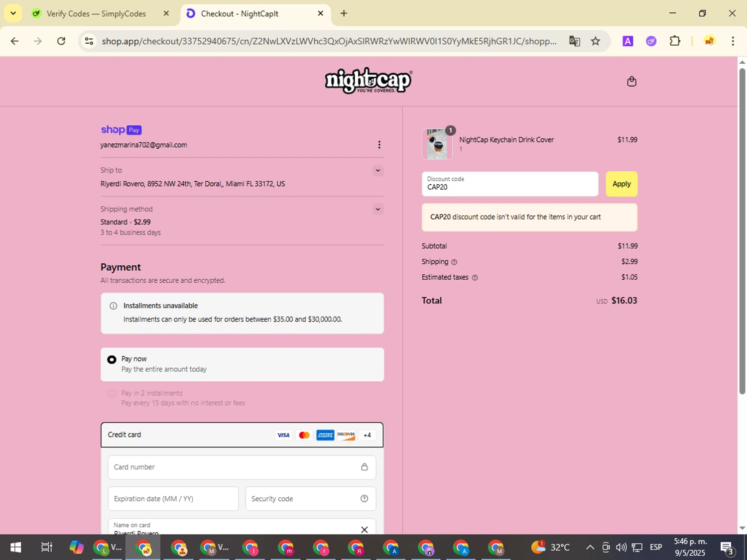Click the Total $16.03 amount
Viewport: 747px width, 560px height.
(624, 301)
